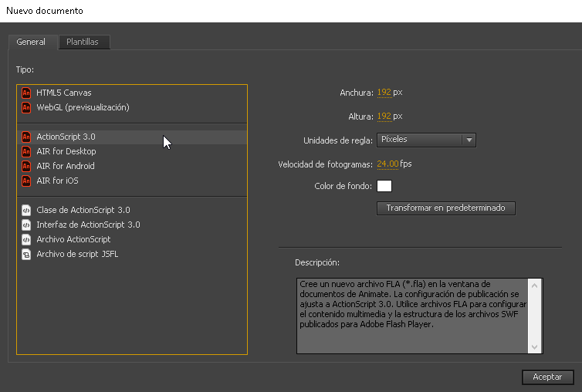The image size is (582, 392).
Task: Select Interfaz de ActionScript 3.0
Action: click(x=132, y=225)
